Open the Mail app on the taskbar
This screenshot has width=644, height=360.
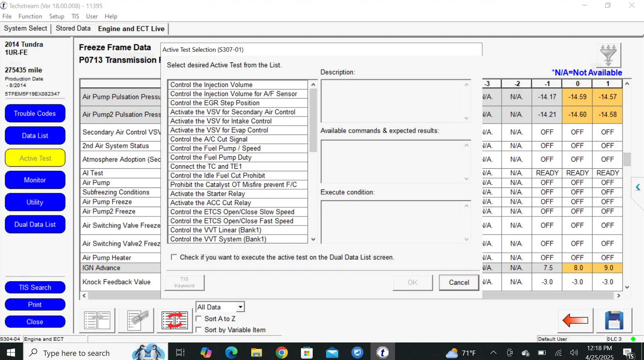[332, 353]
